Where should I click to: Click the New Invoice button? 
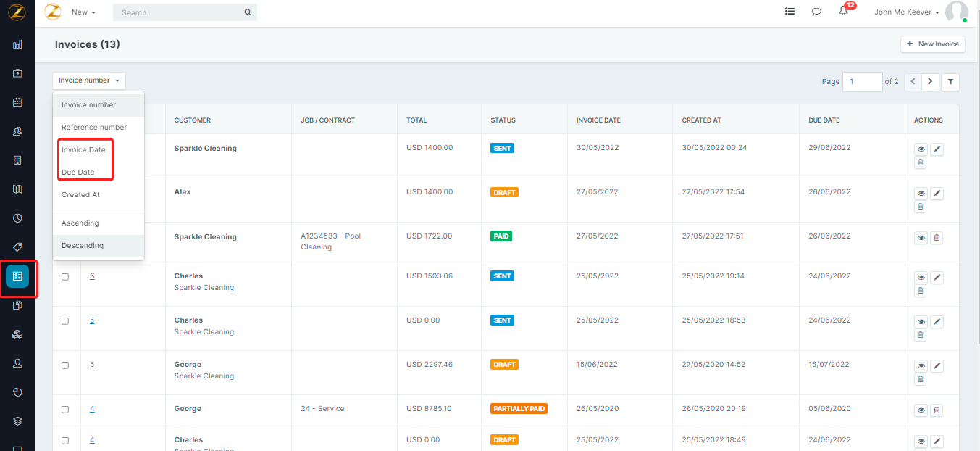(x=932, y=44)
